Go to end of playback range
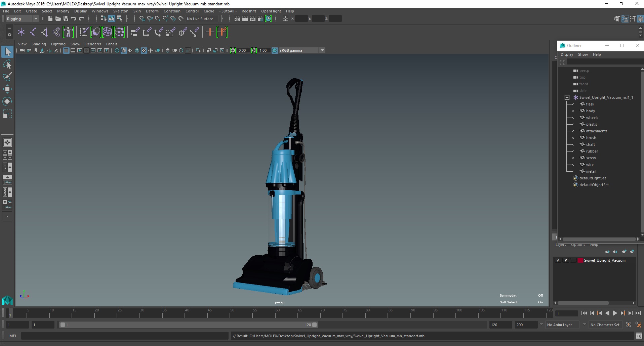The image size is (644, 346). click(638, 313)
